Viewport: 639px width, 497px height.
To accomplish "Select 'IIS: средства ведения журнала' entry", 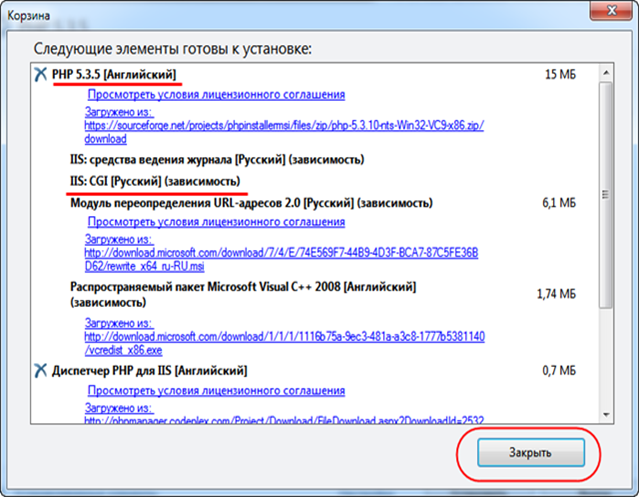I will 217,159.
